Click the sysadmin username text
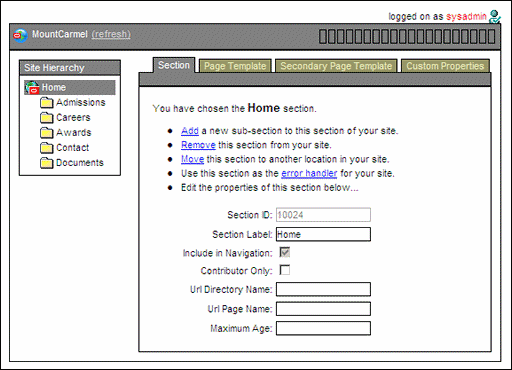The width and height of the screenshot is (512, 370). tap(466, 16)
